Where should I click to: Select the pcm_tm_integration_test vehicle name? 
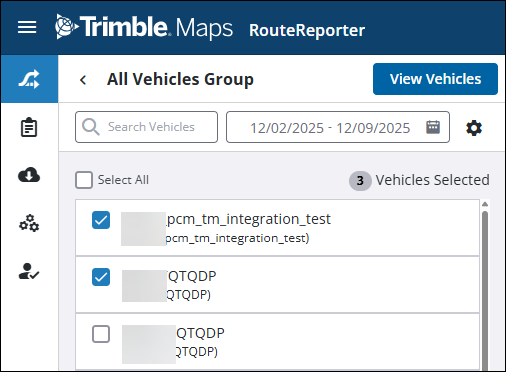click(248, 219)
